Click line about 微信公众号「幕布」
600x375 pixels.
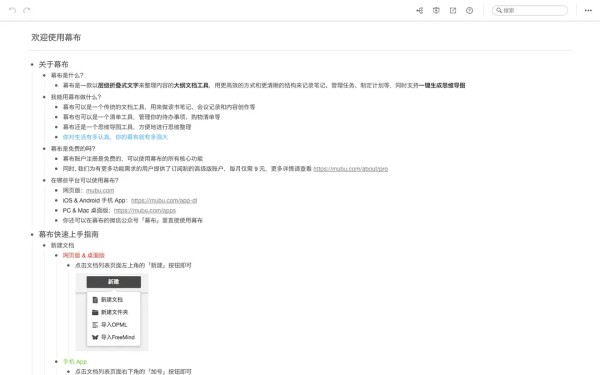[132, 220]
